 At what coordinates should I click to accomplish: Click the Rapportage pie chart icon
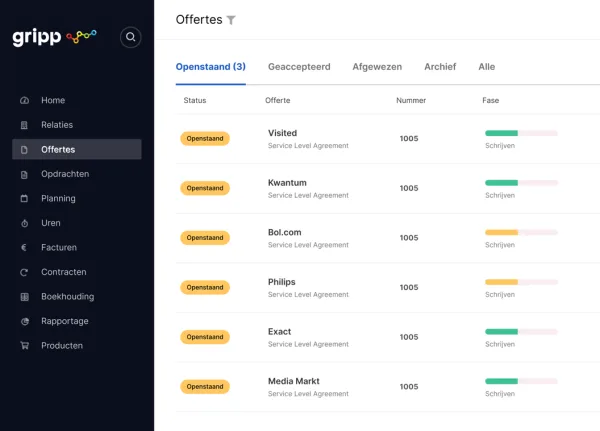coord(24,321)
